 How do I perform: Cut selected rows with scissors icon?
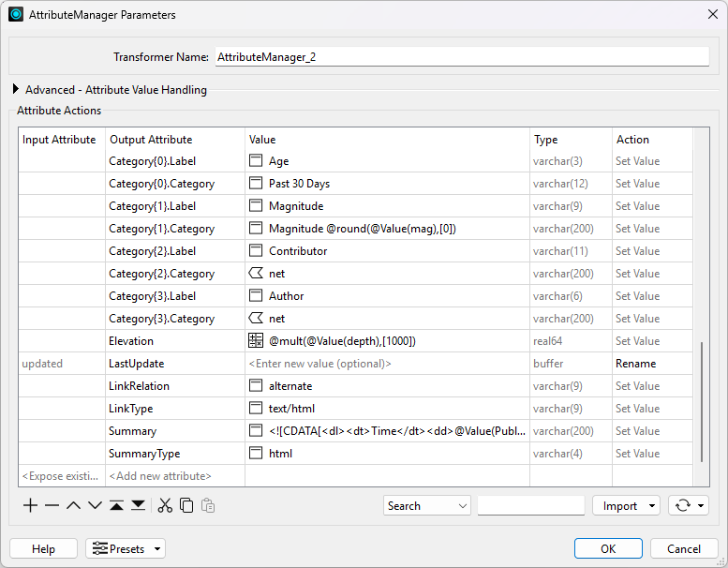click(x=165, y=505)
